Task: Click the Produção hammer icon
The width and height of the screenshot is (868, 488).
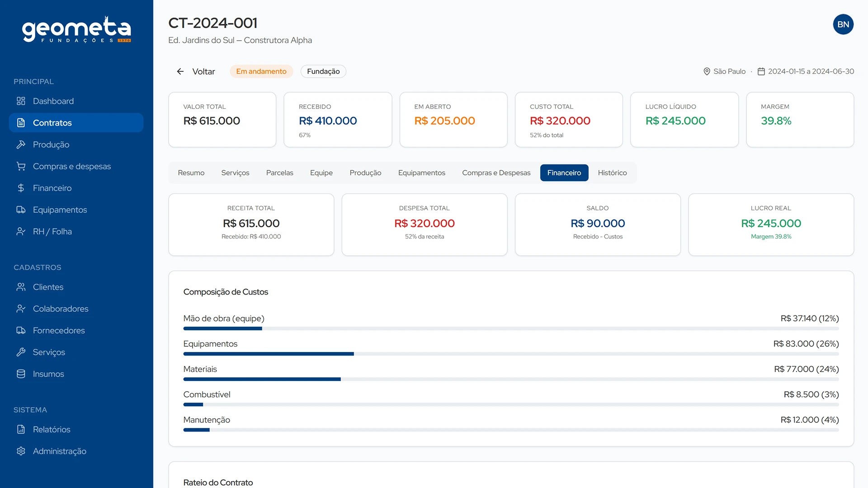Action: pyautogui.click(x=21, y=145)
